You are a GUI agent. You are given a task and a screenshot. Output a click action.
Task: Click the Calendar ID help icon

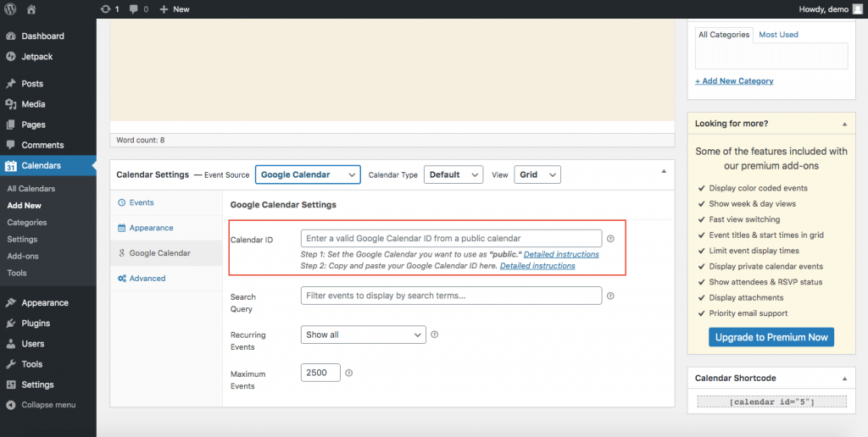610,239
